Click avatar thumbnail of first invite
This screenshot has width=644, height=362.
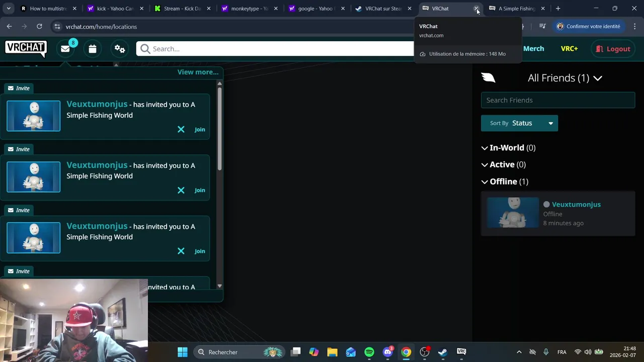[33, 116]
